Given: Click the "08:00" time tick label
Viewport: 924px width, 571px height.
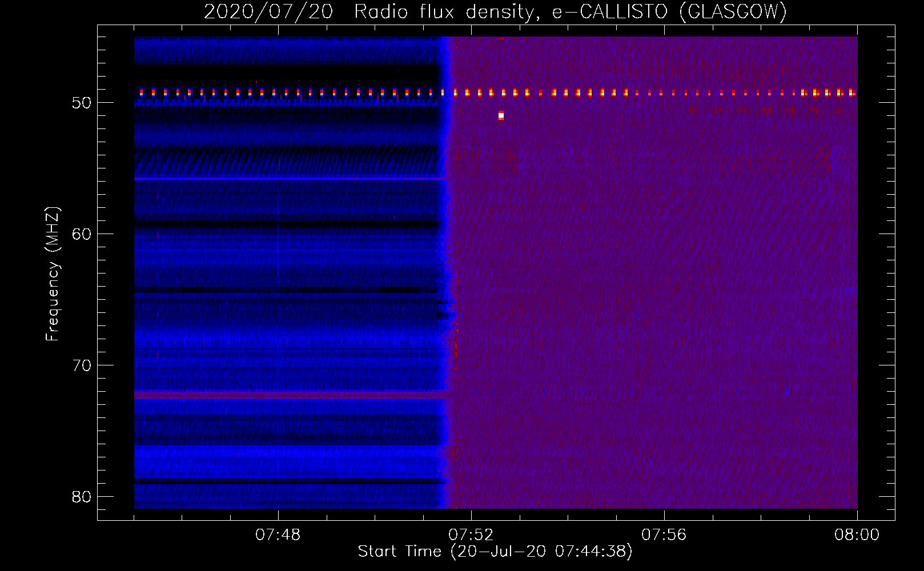Looking at the screenshot, I should (857, 535).
